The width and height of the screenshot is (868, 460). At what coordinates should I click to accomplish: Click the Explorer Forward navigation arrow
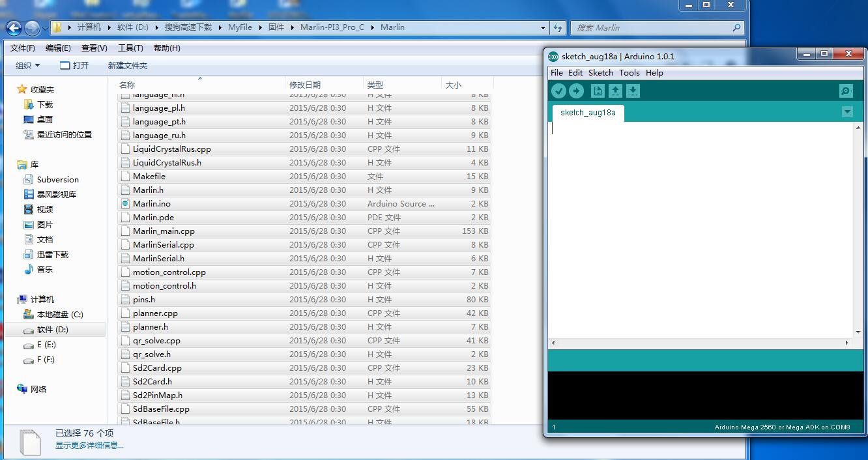coord(32,28)
